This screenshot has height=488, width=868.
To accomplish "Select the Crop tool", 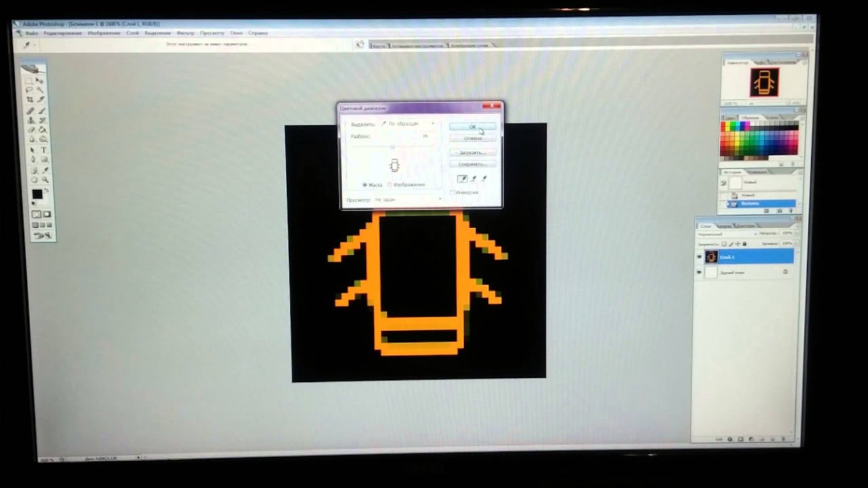I will (x=31, y=99).
